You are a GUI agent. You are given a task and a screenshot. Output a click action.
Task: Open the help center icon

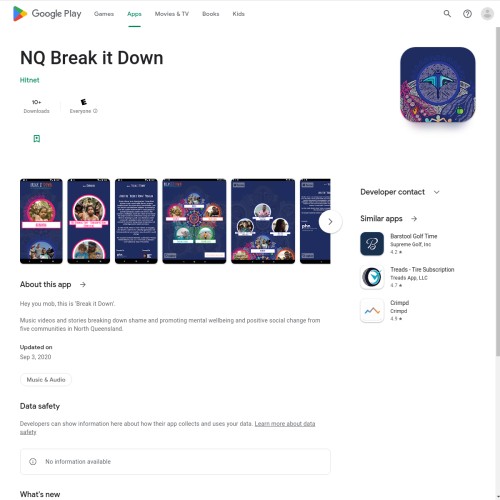(x=467, y=14)
